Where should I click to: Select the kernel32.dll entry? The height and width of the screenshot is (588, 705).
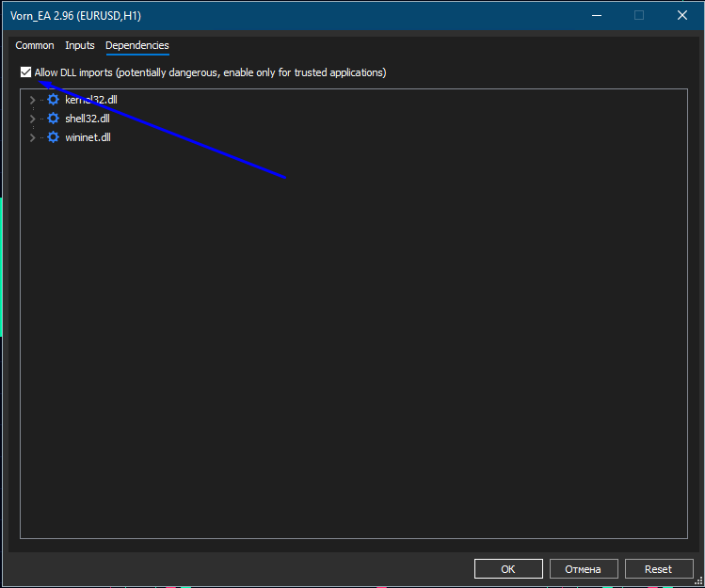point(91,100)
